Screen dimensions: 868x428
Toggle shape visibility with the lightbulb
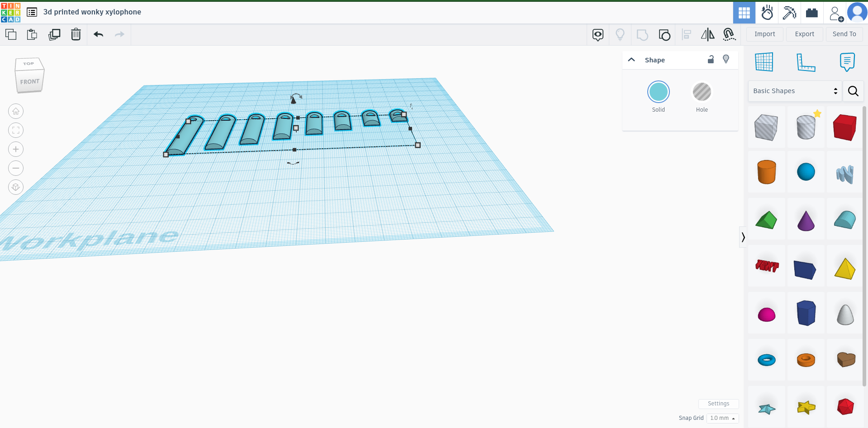726,59
